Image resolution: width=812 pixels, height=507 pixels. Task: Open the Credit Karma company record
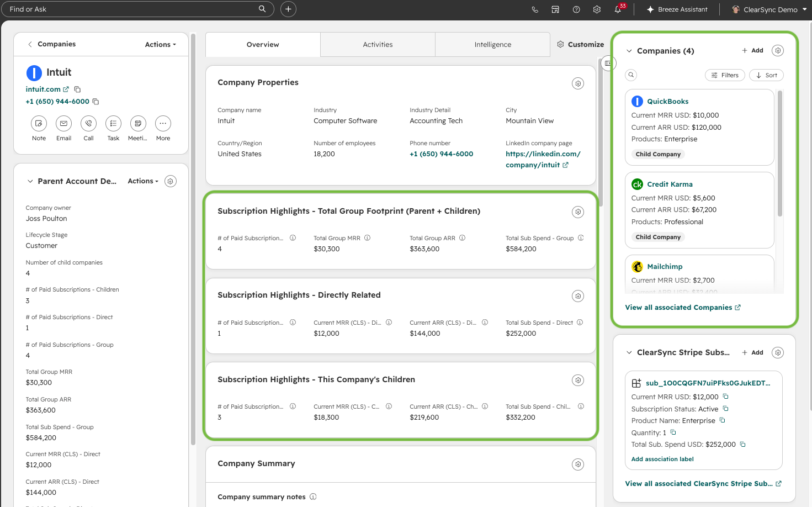(670, 184)
